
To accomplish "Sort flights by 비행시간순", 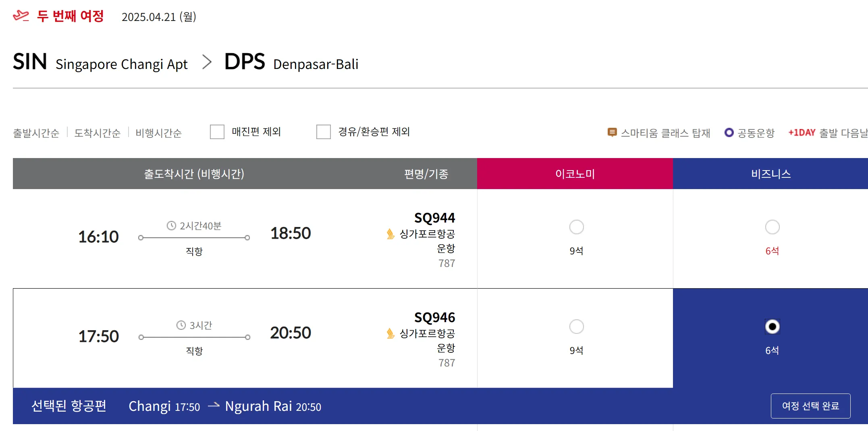I will (159, 133).
